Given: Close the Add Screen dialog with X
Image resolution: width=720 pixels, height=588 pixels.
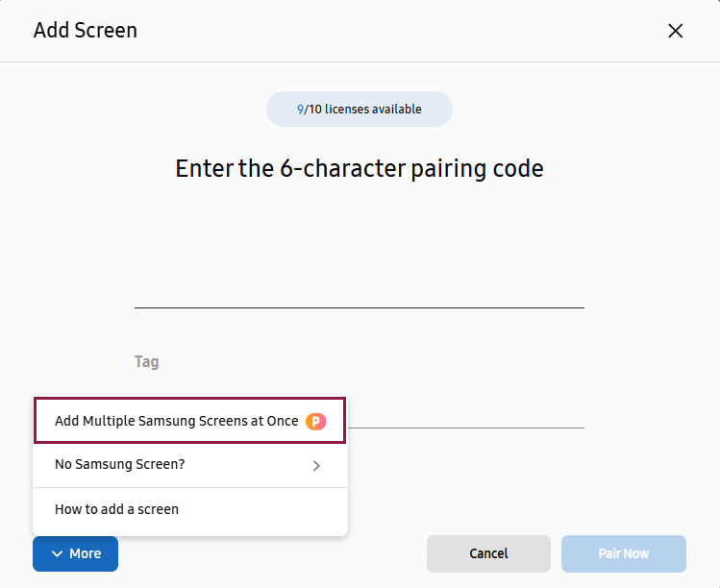Looking at the screenshot, I should pyautogui.click(x=675, y=31).
